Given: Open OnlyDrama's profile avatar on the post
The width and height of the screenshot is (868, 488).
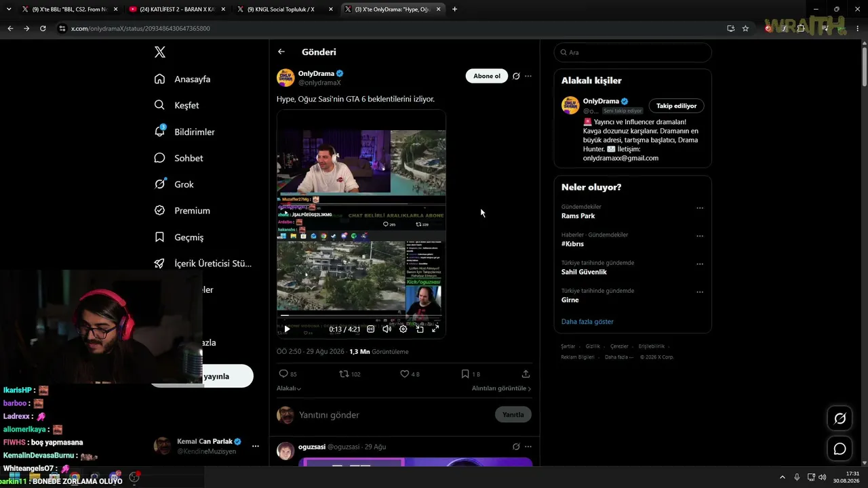Looking at the screenshot, I should coord(285,77).
